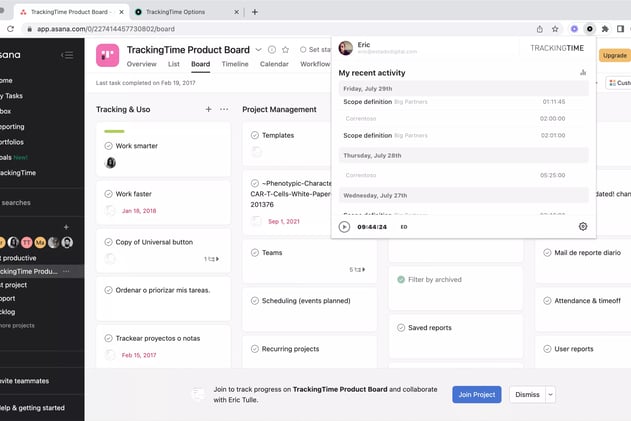Screen dimensions: 631x421
Task: Open Help & getting started
Action: [32, 408]
